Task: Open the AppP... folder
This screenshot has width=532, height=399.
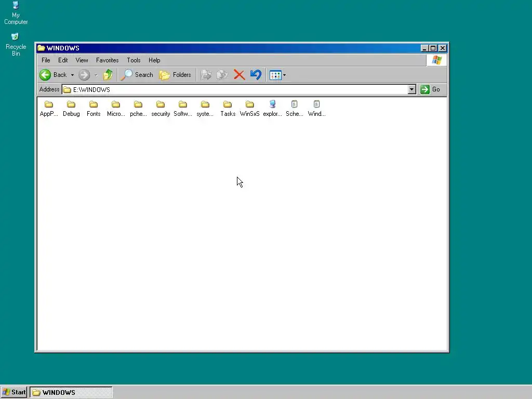Action: [49, 109]
